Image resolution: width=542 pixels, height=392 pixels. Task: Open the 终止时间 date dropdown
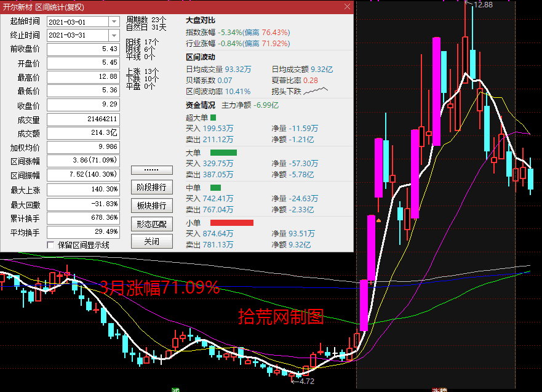pos(113,34)
